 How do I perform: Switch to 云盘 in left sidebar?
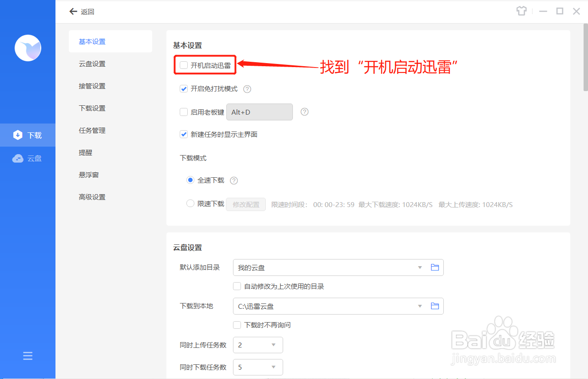(28, 158)
